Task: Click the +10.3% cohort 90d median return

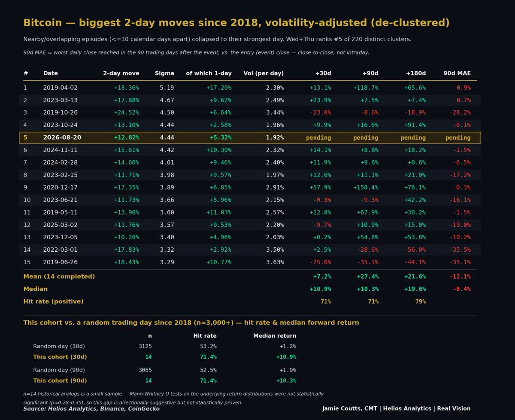Action: click(x=286, y=380)
